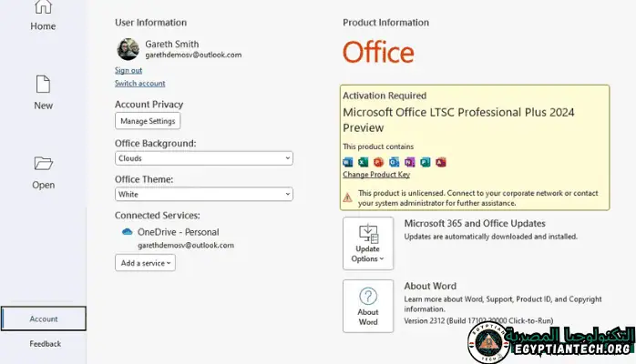
Task: Click the OneNote app icon
Action: (x=409, y=162)
